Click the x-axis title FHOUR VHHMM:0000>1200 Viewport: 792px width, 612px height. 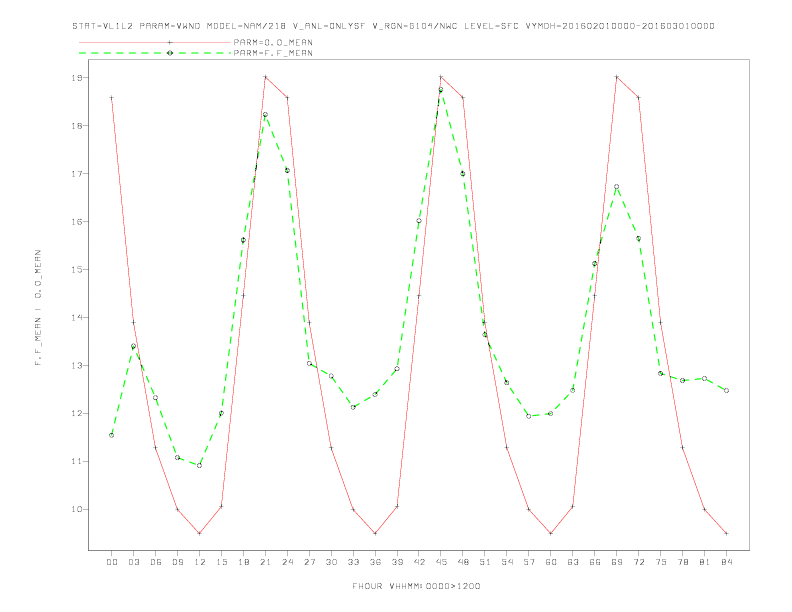coord(416,586)
